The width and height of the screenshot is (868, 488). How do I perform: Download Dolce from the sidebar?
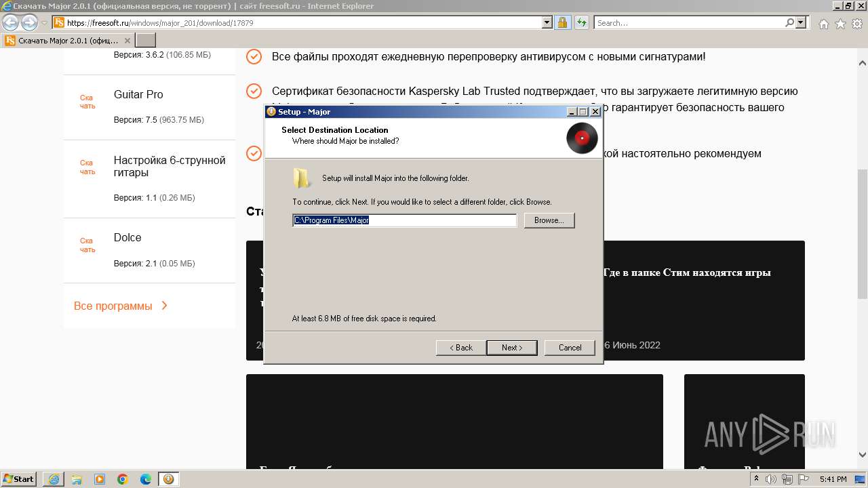(x=87, y=245)
